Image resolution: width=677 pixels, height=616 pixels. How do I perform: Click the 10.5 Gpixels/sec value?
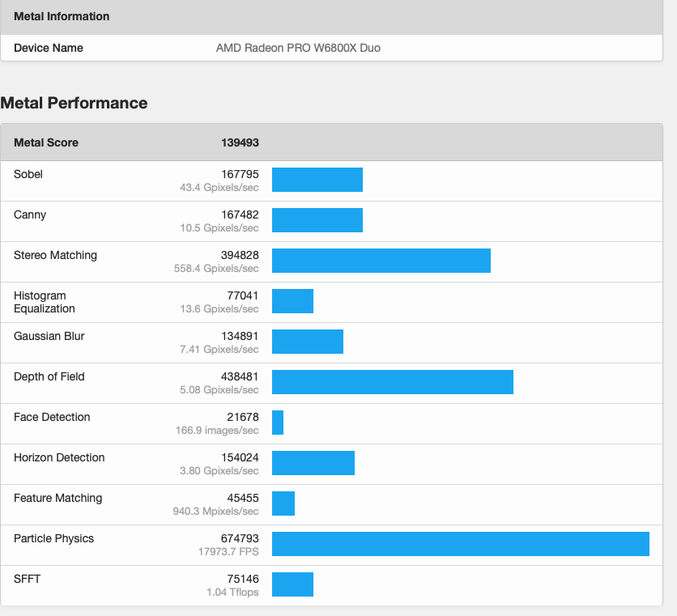219,228
